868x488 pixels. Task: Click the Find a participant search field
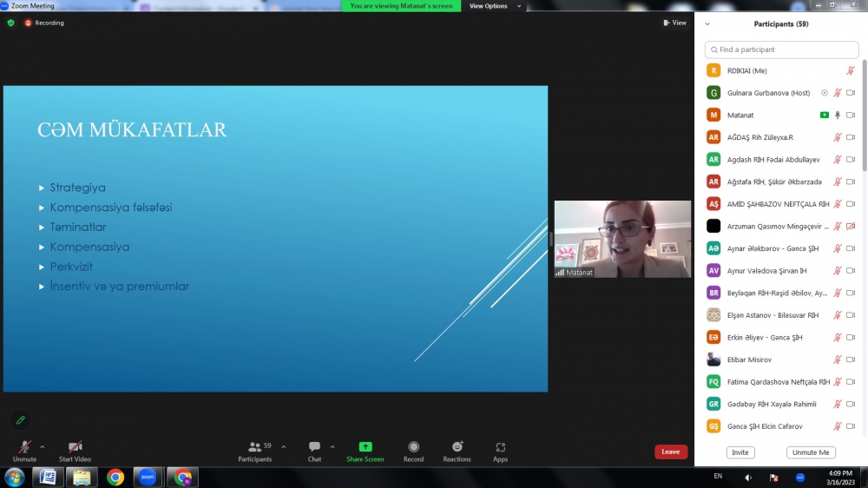(781, 49)
